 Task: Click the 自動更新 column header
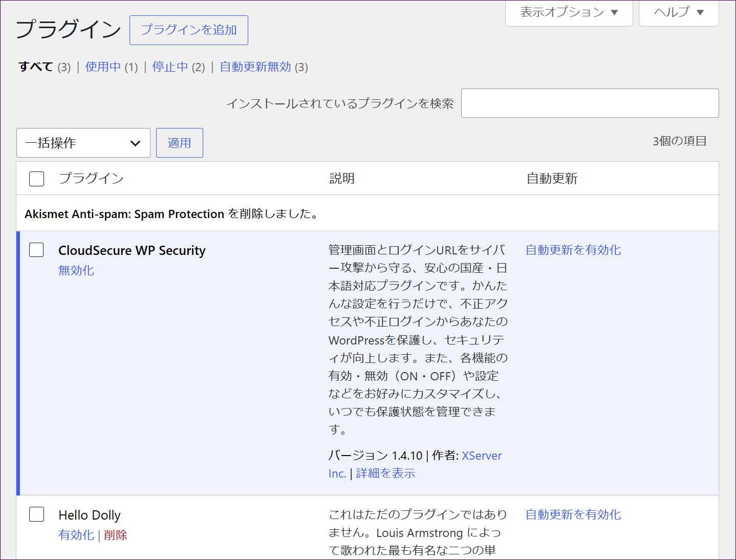552,179
